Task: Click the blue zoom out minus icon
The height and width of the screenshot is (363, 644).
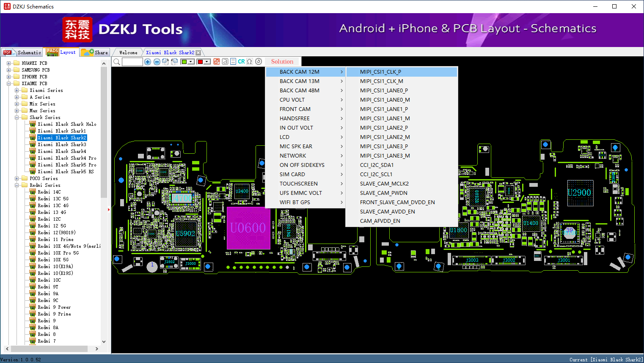Action: pos(157,62)
